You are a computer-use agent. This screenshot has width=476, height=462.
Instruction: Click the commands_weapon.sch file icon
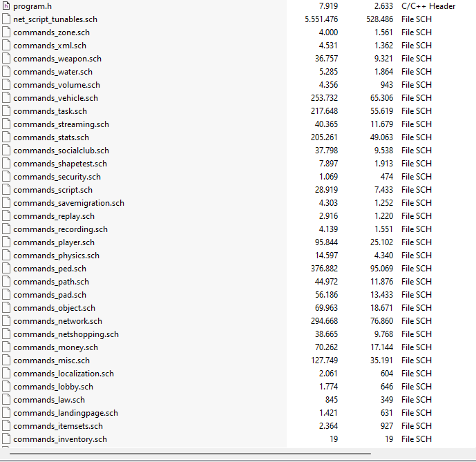click(6, 58)
